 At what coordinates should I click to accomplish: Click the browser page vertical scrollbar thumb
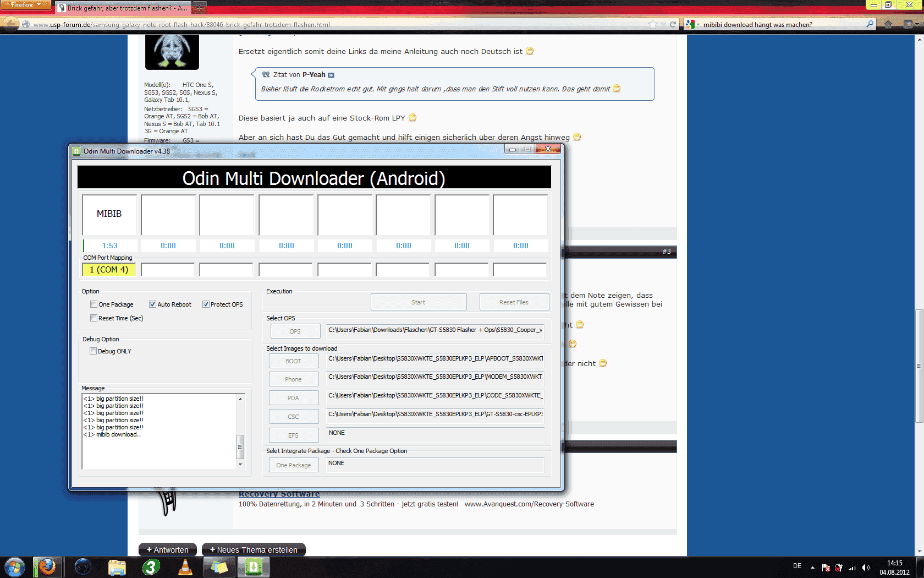pos(919,366)
